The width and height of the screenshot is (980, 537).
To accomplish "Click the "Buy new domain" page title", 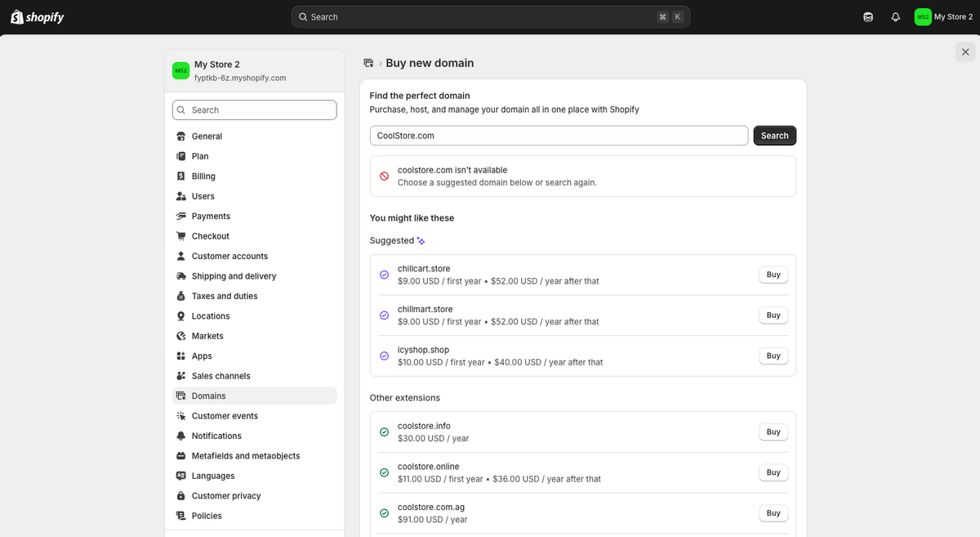I will [x=430, y=63].
